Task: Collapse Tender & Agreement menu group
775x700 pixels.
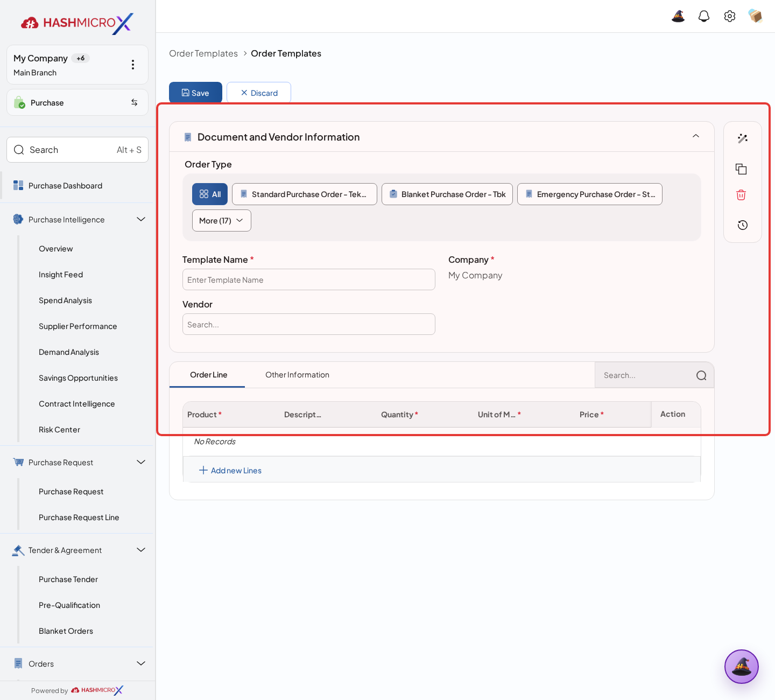Action: coord(141,550)
